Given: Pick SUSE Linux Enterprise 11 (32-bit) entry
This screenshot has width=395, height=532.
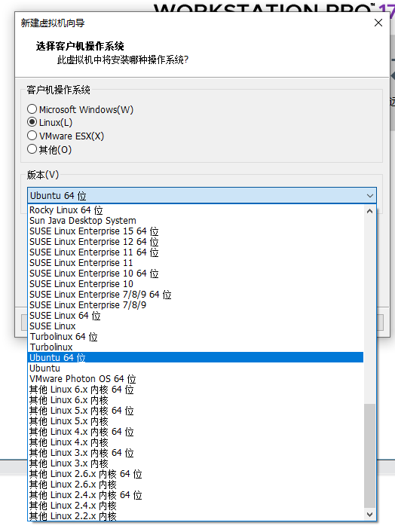Looking at the screenshot, I should click(x=196, y=262).
